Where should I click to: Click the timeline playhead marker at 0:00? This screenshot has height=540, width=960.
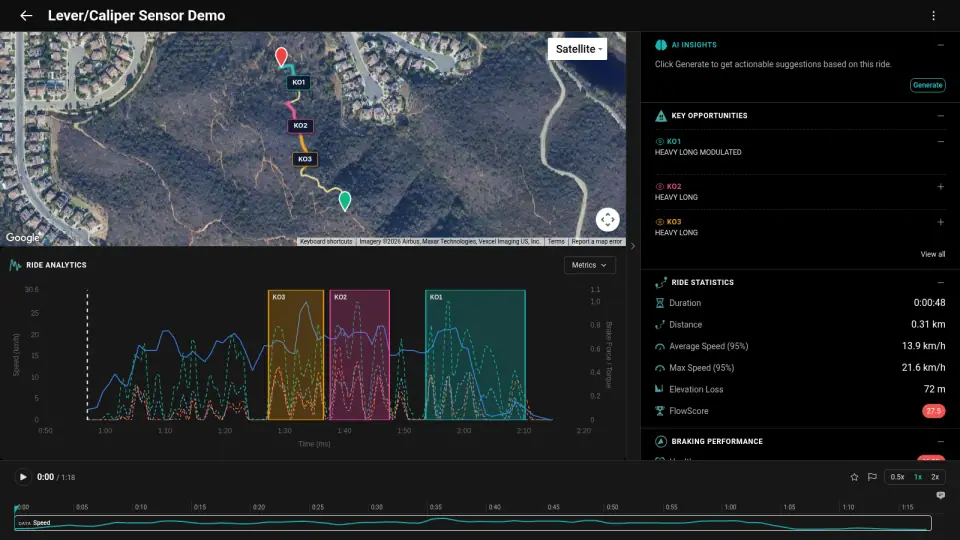(17, 508)
